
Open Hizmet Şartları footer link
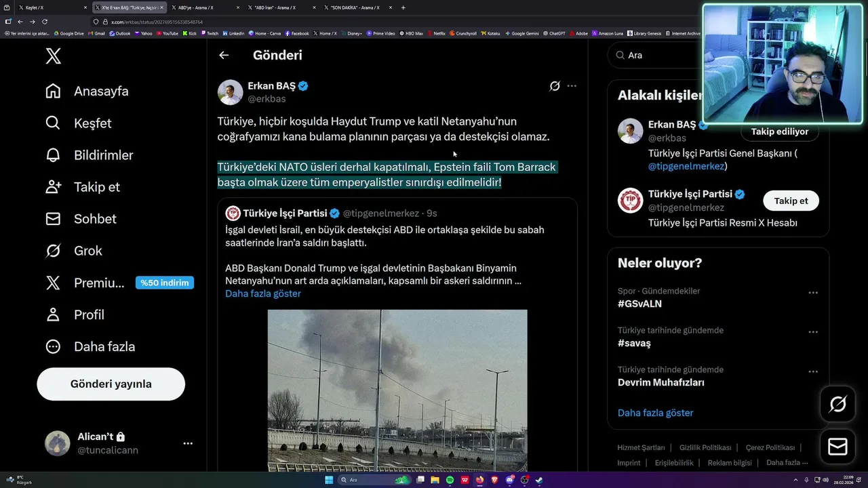click(x=641, y=447)
